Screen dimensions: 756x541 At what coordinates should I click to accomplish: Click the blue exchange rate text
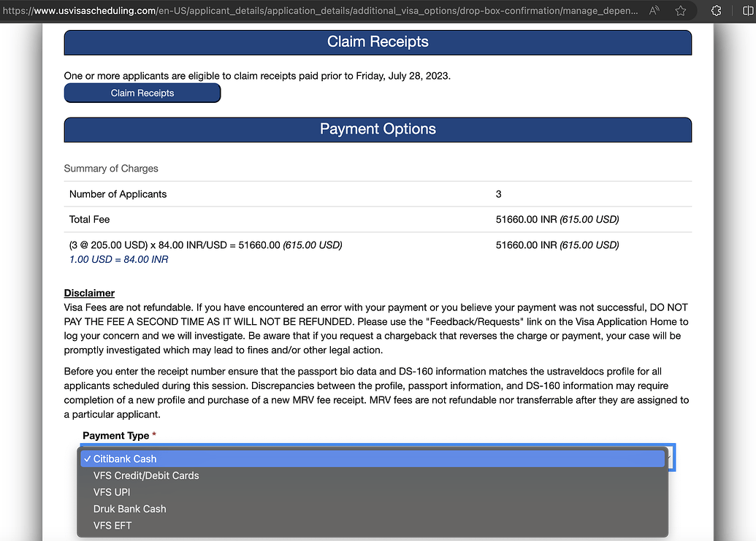coord(119,259)
